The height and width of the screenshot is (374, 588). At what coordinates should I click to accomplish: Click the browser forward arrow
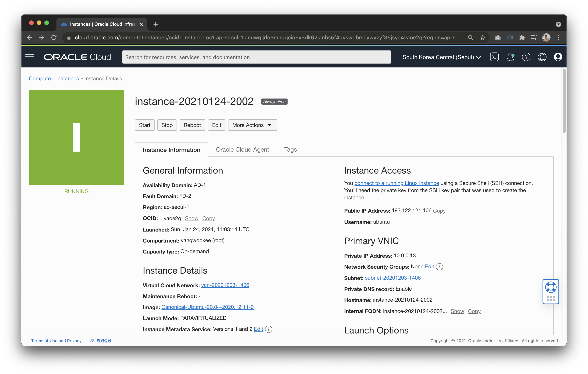[x=42, y=37]
